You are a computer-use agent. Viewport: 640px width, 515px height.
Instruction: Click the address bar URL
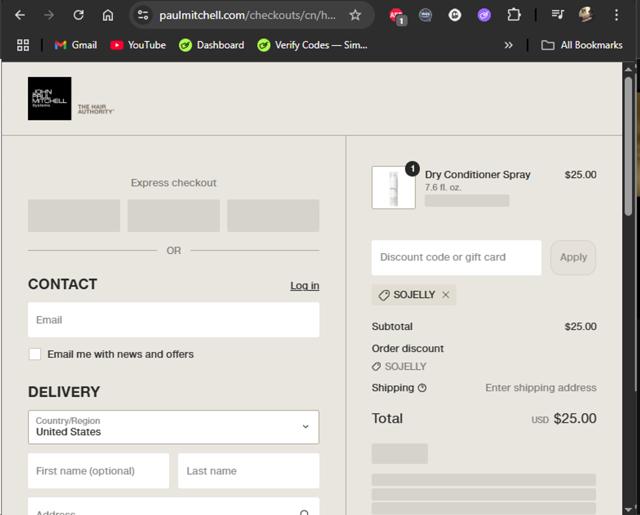247,16
